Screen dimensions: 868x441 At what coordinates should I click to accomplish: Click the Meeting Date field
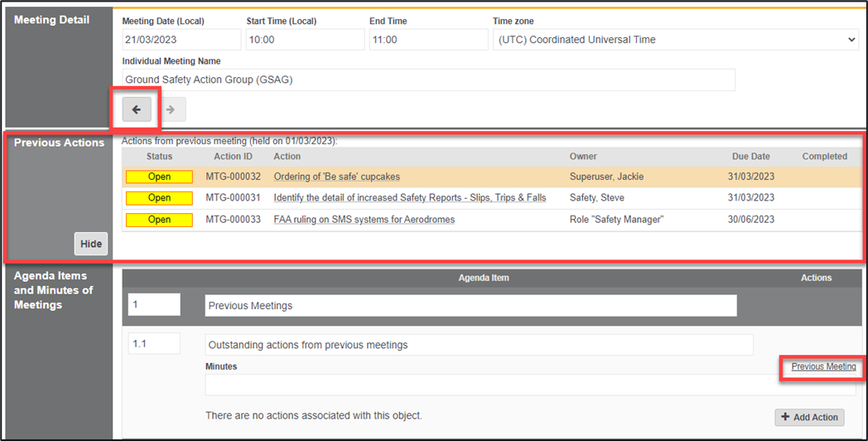[181, 40]
